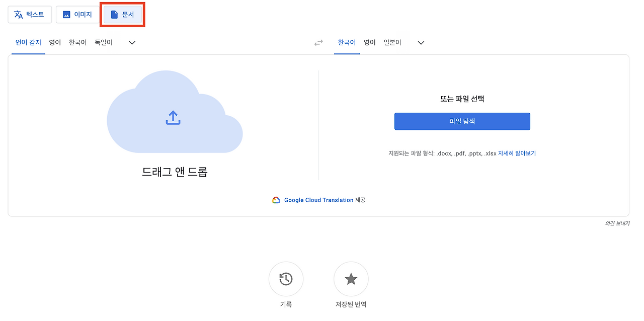644x321 pixels.
Task: Switch to the 이미지 tab
Action: [x=77, y=15]
